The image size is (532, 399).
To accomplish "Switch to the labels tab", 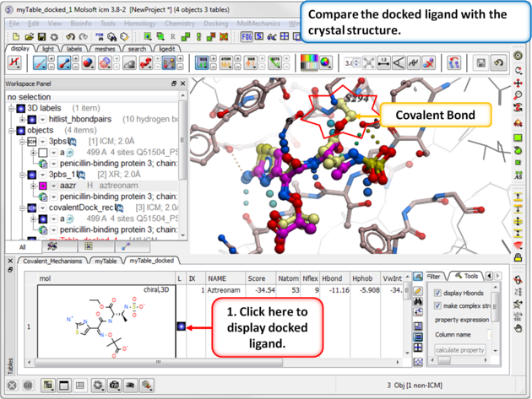I will tap(74, 49).
